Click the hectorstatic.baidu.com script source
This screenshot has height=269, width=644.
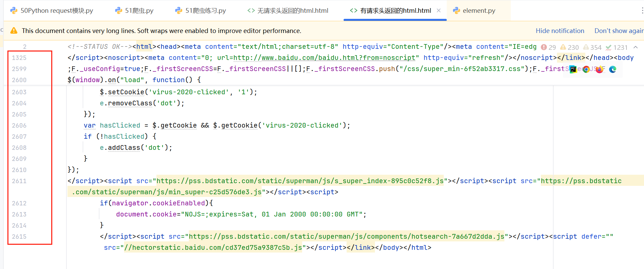tap(213, 248)
